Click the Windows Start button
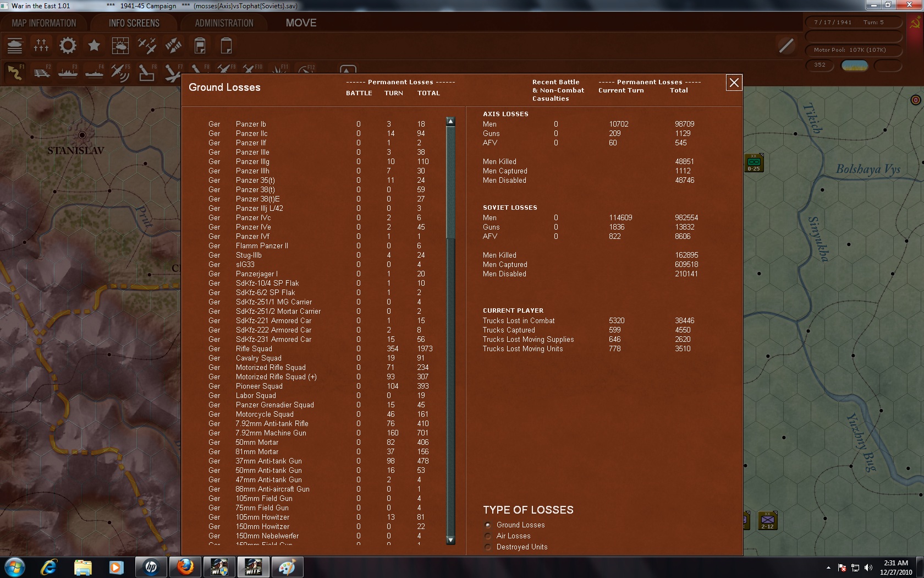Image resolution: width=924 pixels, height=578 pixels. 15,567
